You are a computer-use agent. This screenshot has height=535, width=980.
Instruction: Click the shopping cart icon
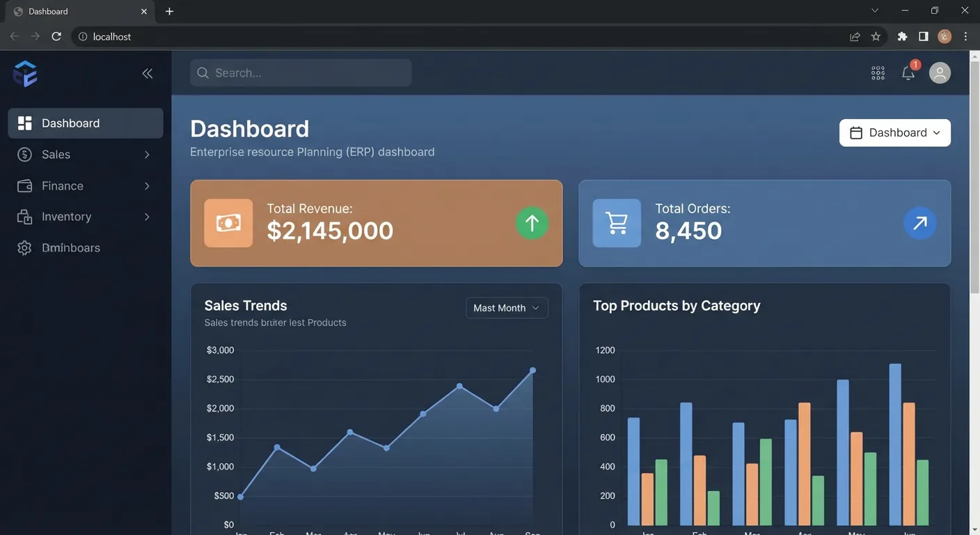[617, 223]
